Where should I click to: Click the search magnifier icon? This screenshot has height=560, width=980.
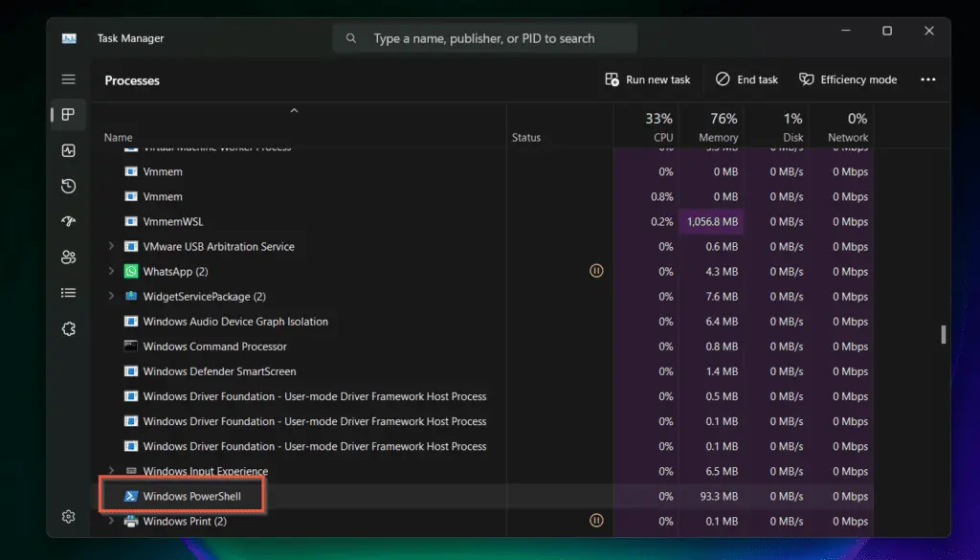[351, 38]
